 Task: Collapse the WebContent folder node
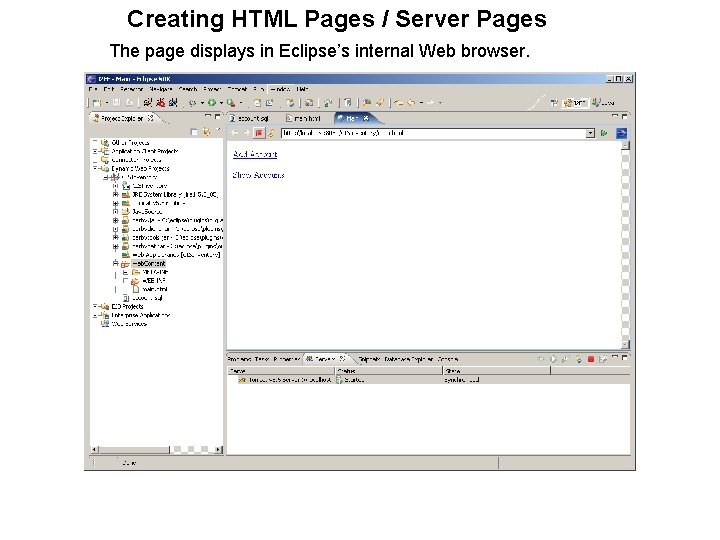click(x=116, y=264)
